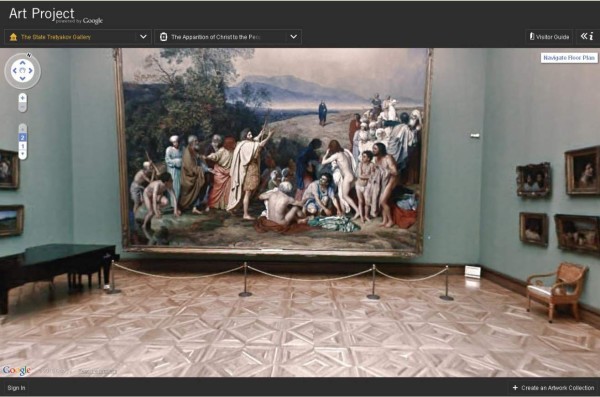The height and width of the screenshot is (397, 600).
Task: Pan the view right with the compass arrow
Action: click(x=31, y=70)
